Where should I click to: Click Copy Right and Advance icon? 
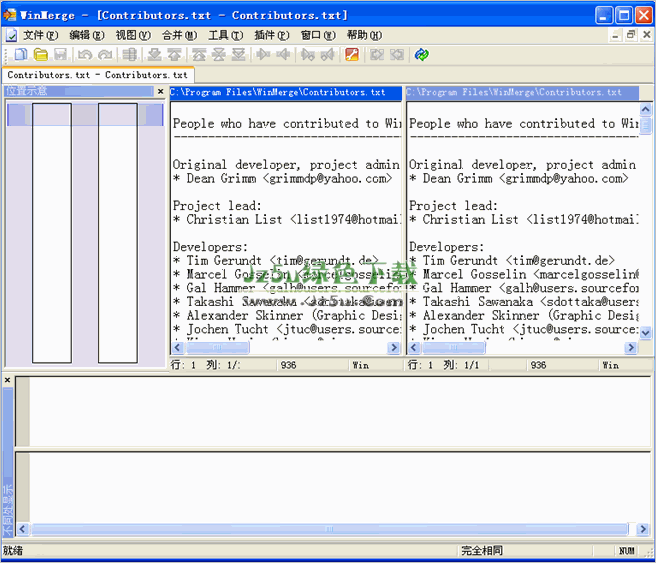coord(308,55)
